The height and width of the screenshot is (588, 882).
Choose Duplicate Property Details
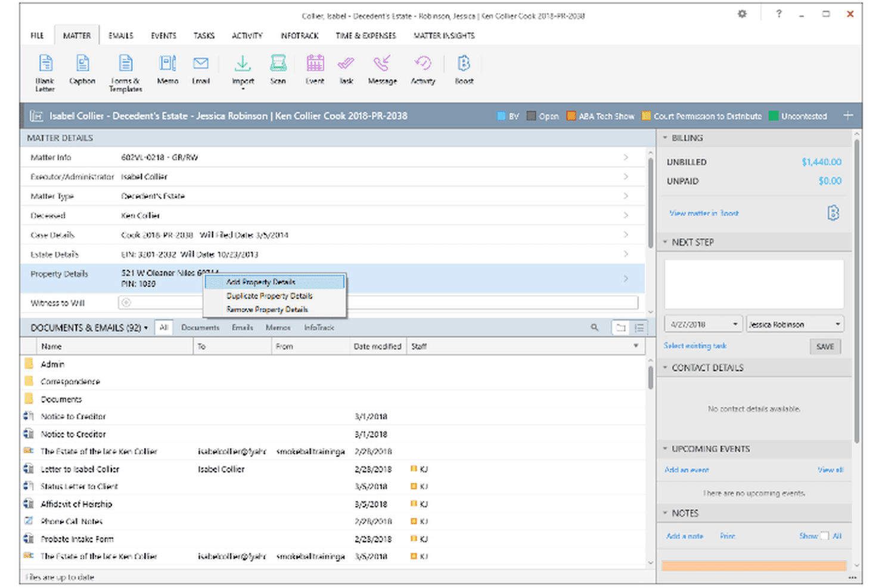275,296
